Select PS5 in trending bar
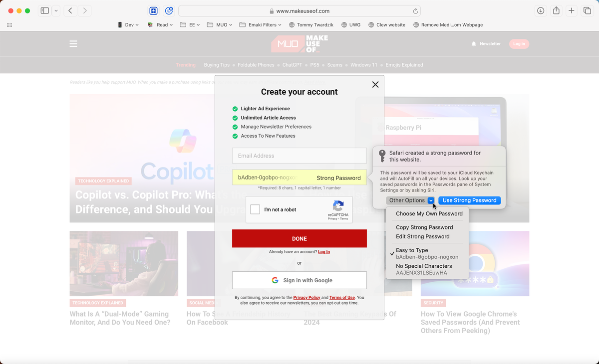Screen dimensions: 599x364 tap(314, 65)
